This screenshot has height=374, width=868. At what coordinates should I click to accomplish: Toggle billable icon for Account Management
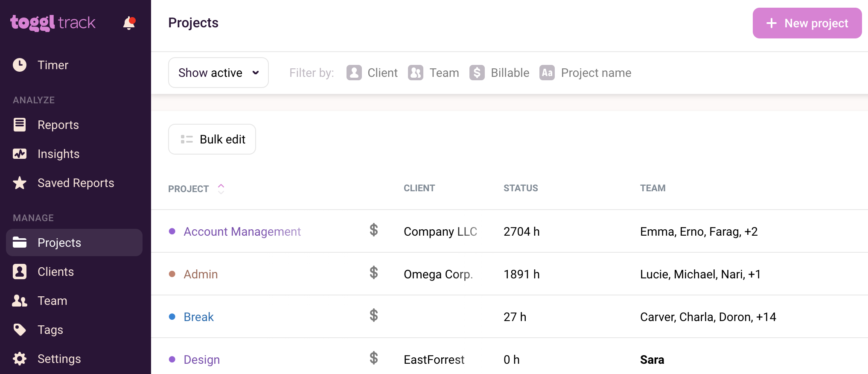coord(374,230)
